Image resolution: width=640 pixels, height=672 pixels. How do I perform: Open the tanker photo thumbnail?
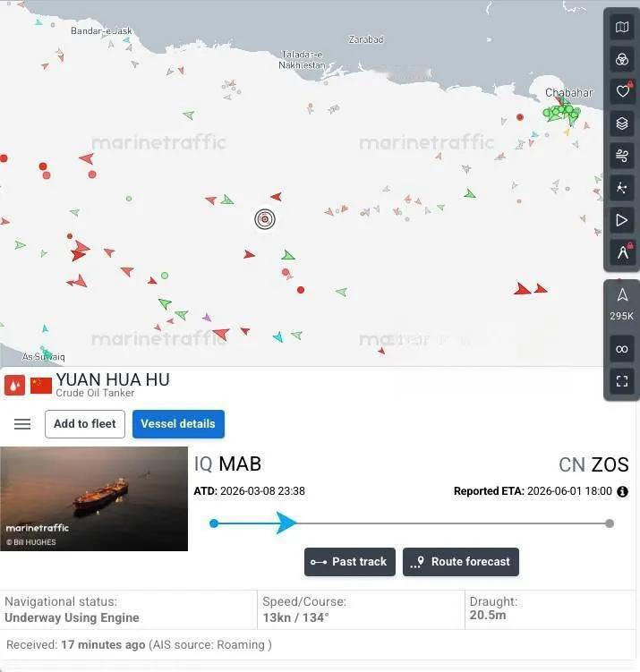click(x=94, y=499)
